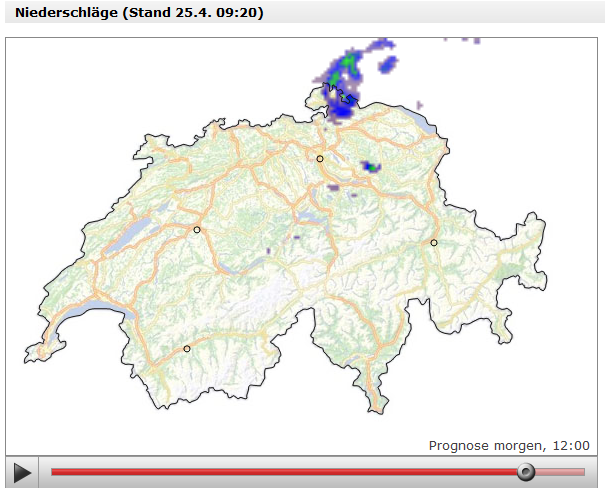The width and height of the screenshot is (605, 488).
Task: Click the Bern city marker circle
Action: click(197, 230)
